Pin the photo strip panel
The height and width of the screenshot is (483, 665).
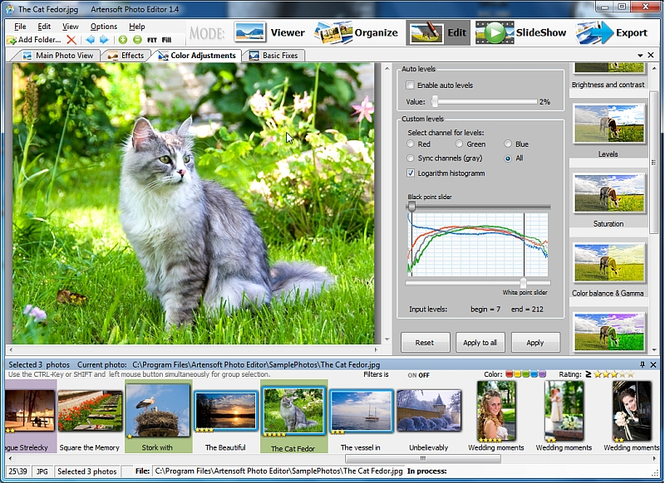point(642,365)
